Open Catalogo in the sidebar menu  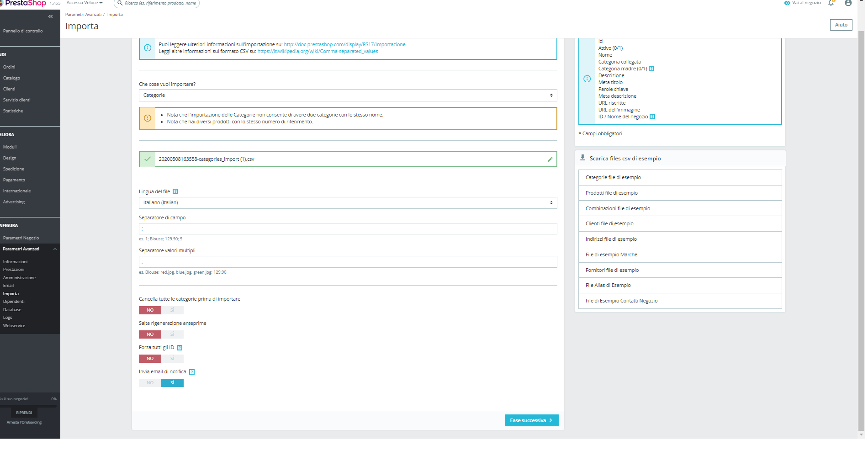coord(11,78)
